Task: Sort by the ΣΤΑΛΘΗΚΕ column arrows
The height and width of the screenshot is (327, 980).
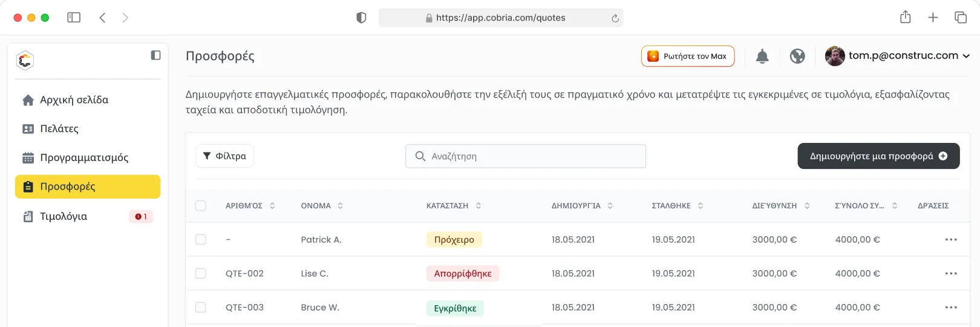Action: [701, 206]
